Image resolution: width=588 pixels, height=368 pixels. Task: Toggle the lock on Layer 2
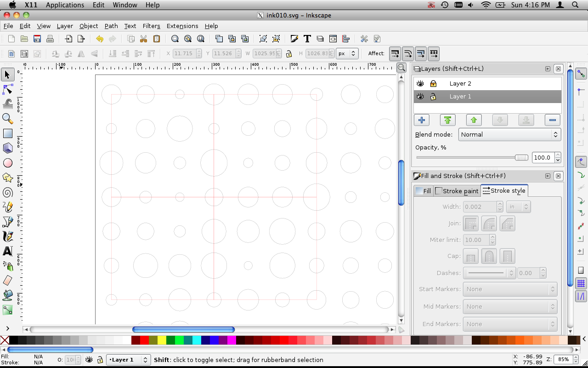(433, 83)
